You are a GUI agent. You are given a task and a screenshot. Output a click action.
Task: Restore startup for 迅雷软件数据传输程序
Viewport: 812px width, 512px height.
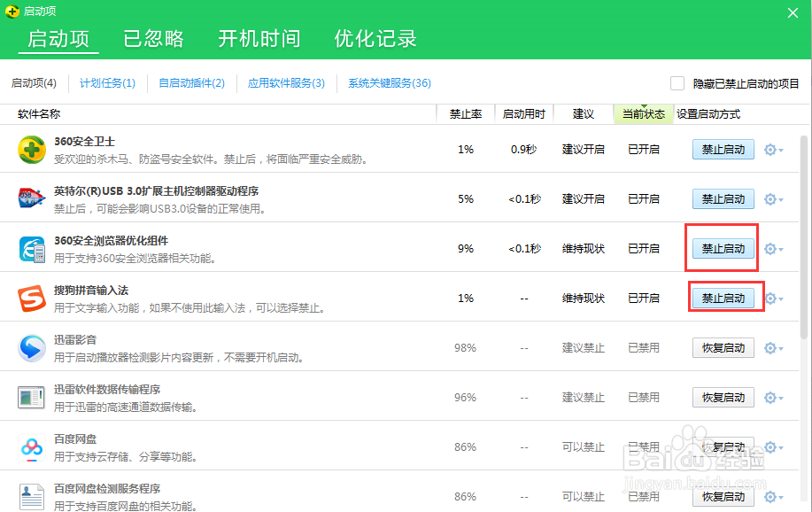(x=723, y=398)
